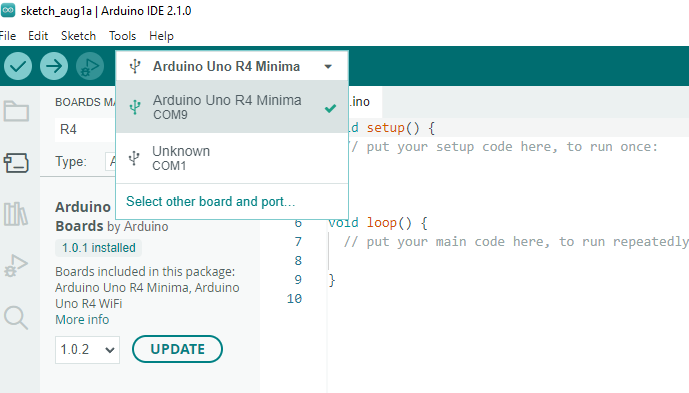
Task: Click line number 7 in the gutter
Action: point(298,242)
